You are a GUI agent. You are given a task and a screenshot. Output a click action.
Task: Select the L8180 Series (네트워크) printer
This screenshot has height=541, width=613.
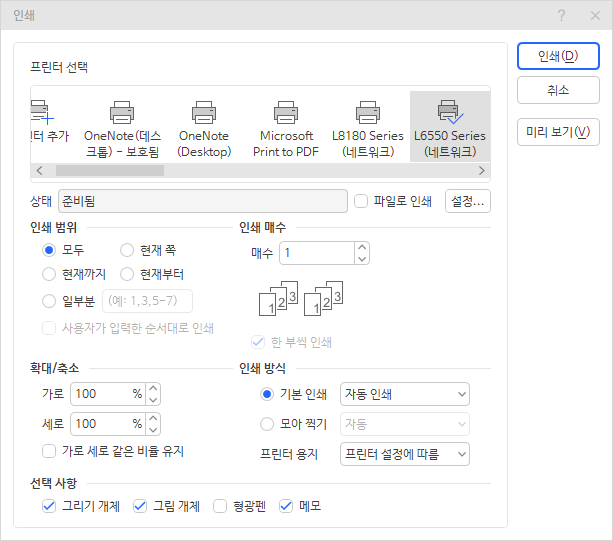click(x=367, y=127)
